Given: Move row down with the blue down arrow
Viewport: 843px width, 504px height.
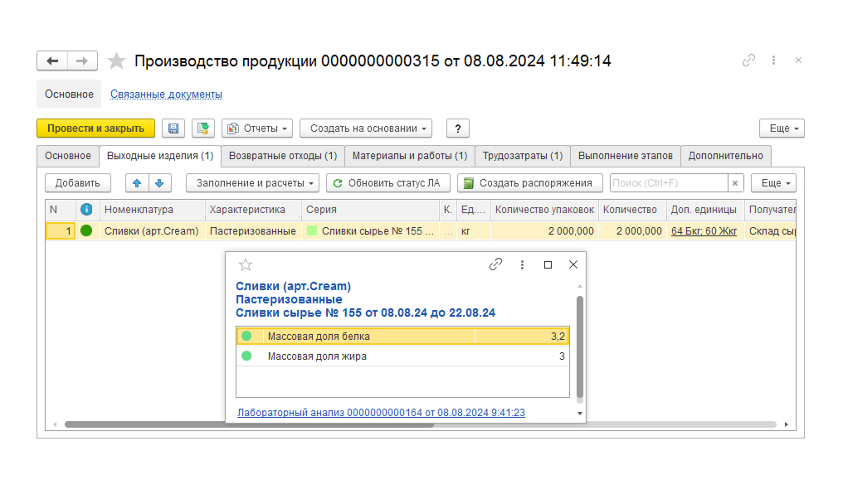Looking at the screenshot, I should coord(159,183).
